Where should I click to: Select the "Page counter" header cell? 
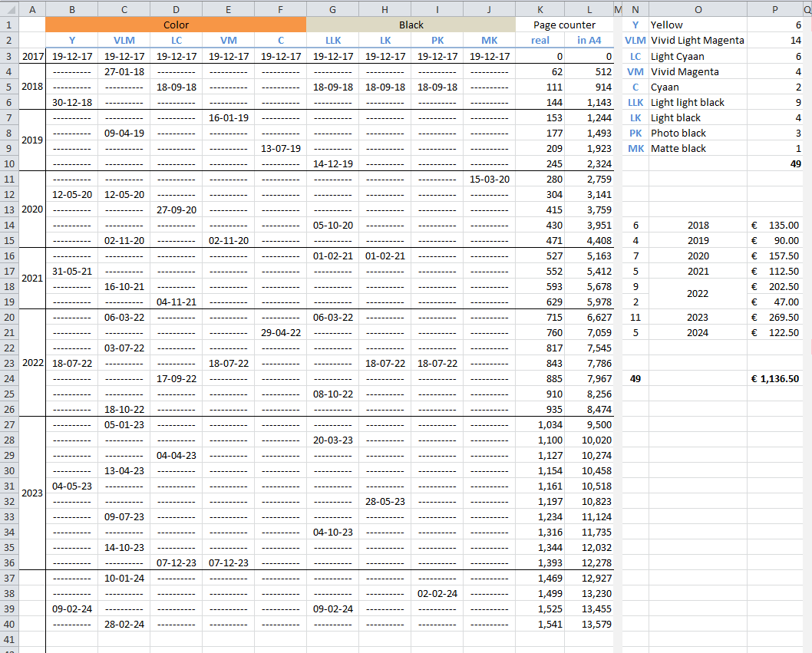pyautogui.click(x=564, y=25)
